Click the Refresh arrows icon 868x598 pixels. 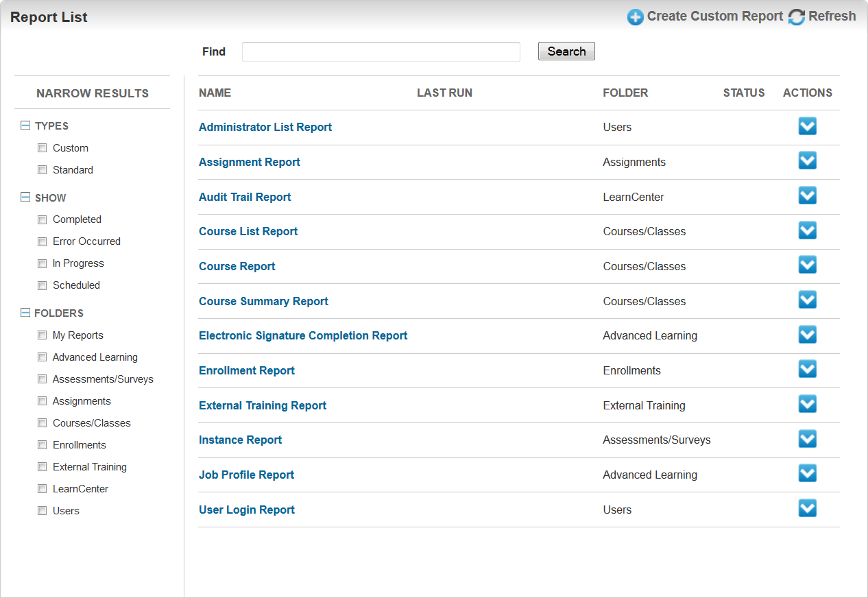[796, 17]
